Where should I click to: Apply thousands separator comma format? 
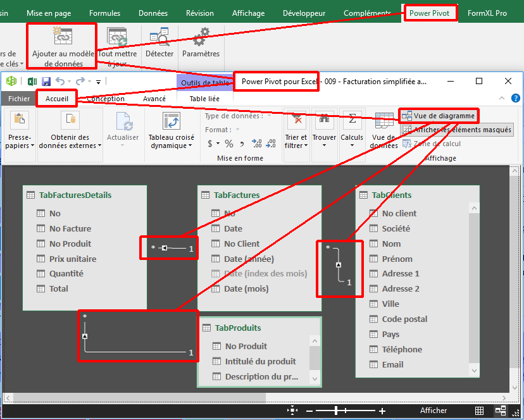[242, 144]
